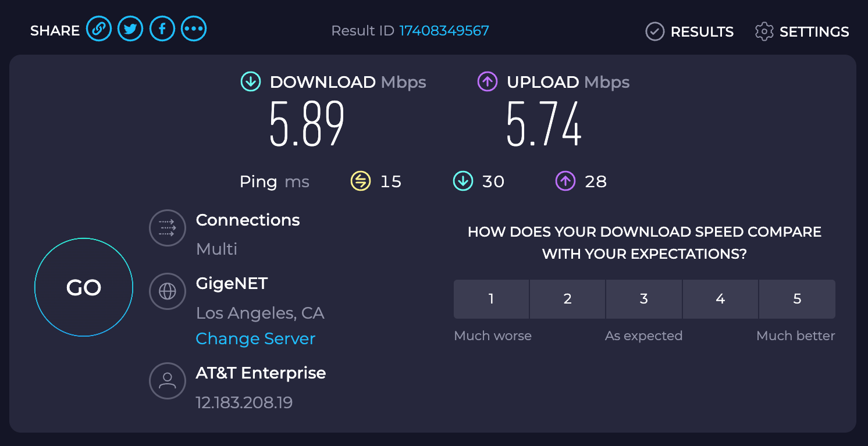Click the idle ping icon
Viewport: 868px width, 446px height.
pyautogui.click(x=361, y=181)
